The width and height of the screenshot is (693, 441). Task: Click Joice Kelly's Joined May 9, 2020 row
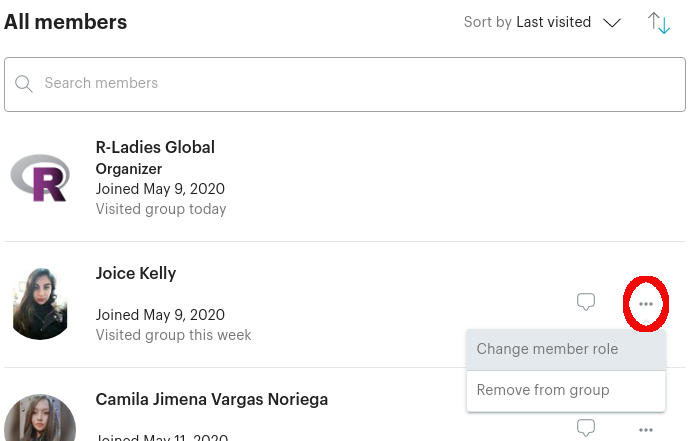160,315
